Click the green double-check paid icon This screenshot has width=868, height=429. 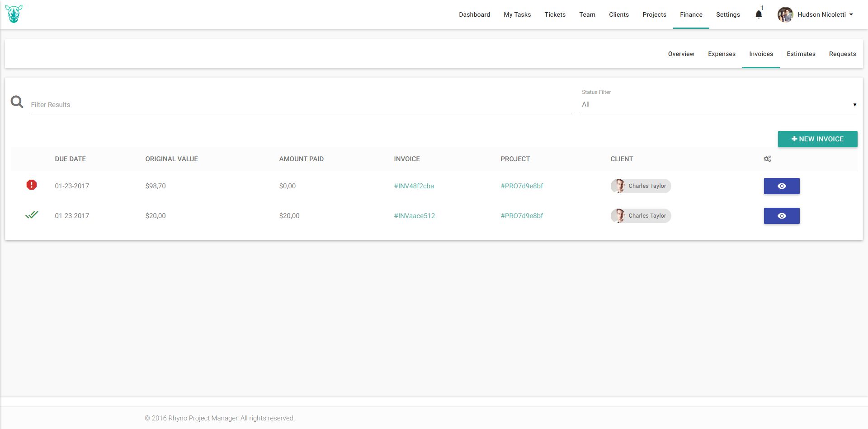(32, 215)
